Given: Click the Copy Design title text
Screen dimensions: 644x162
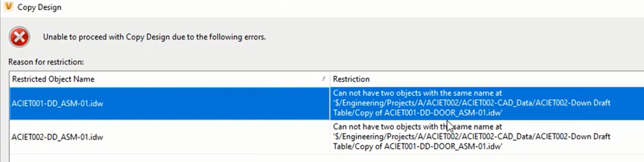Looking at the screenshot, I should point(39,7).
